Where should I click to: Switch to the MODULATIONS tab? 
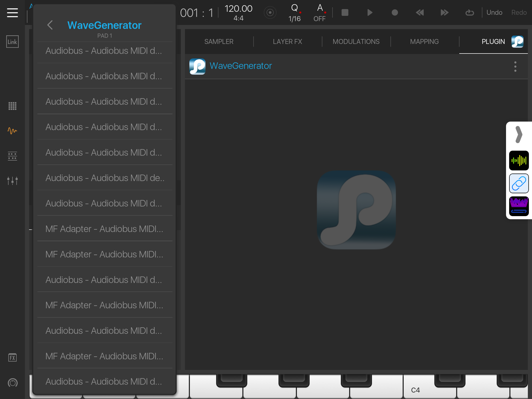[x=356, y=42]
